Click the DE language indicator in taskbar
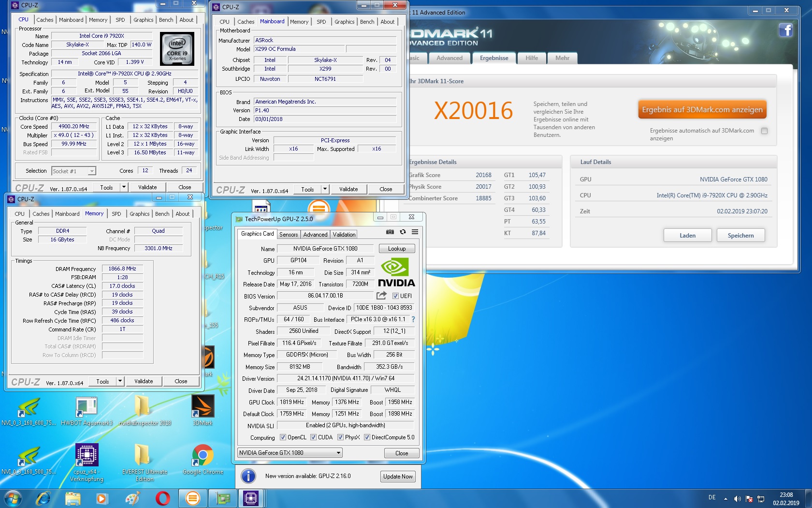Viewport: 812px width, 508px height. pos(711,497)
